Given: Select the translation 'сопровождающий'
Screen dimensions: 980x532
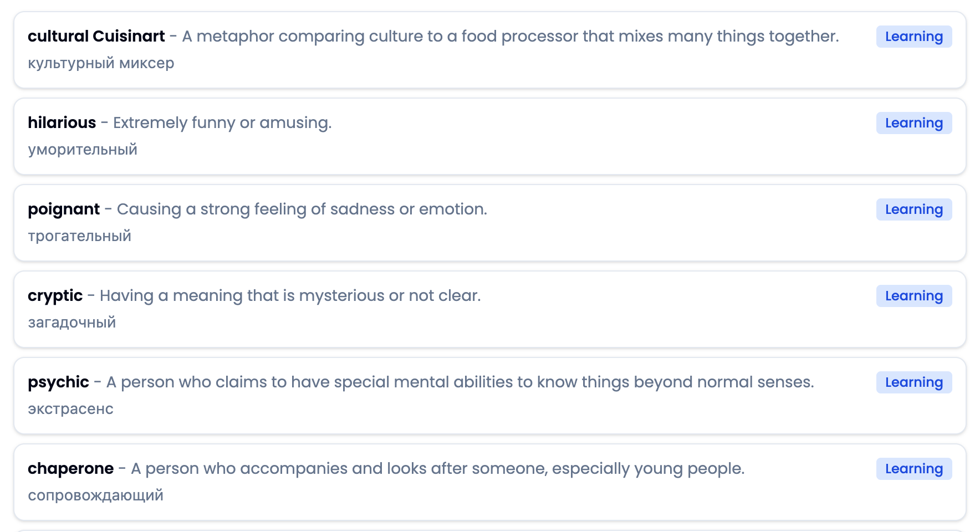Looking at the screenshot, I should pos(96,495).
